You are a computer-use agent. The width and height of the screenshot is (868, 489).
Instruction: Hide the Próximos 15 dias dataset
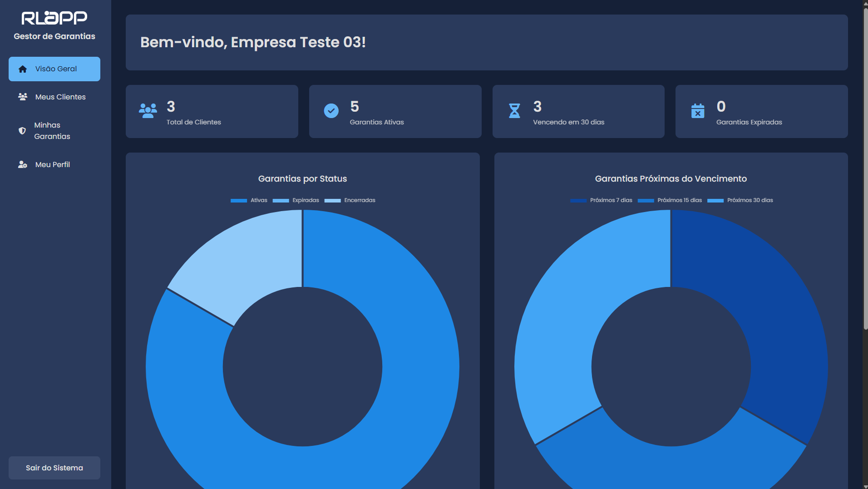click(x=670, y=200)
